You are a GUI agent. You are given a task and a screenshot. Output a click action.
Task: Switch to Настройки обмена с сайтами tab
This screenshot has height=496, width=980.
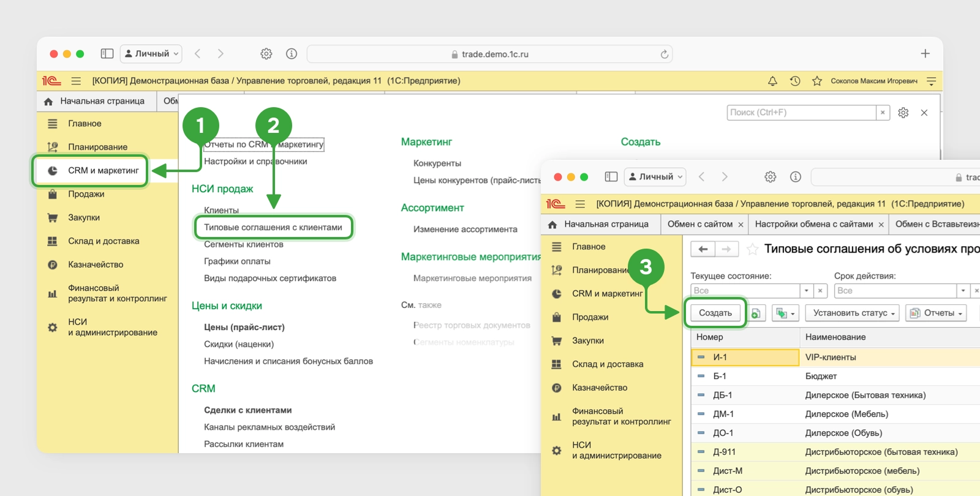(x=814, y=224)
